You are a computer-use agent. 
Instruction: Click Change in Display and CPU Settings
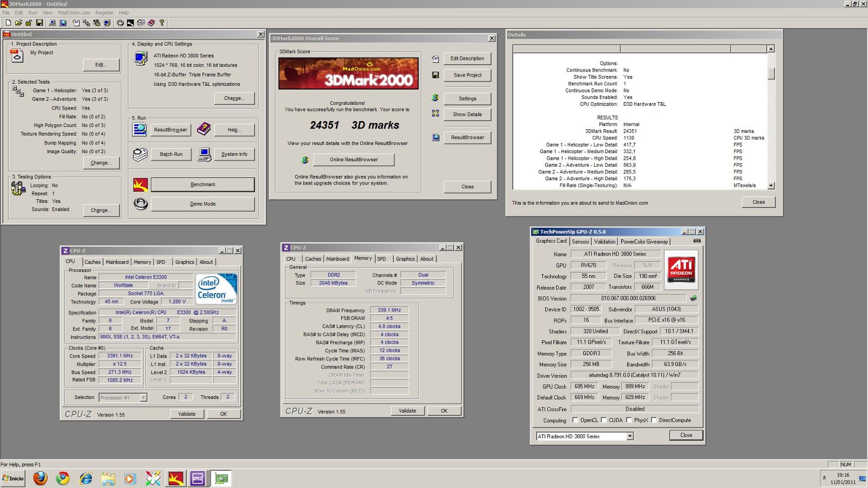[234, 98]
